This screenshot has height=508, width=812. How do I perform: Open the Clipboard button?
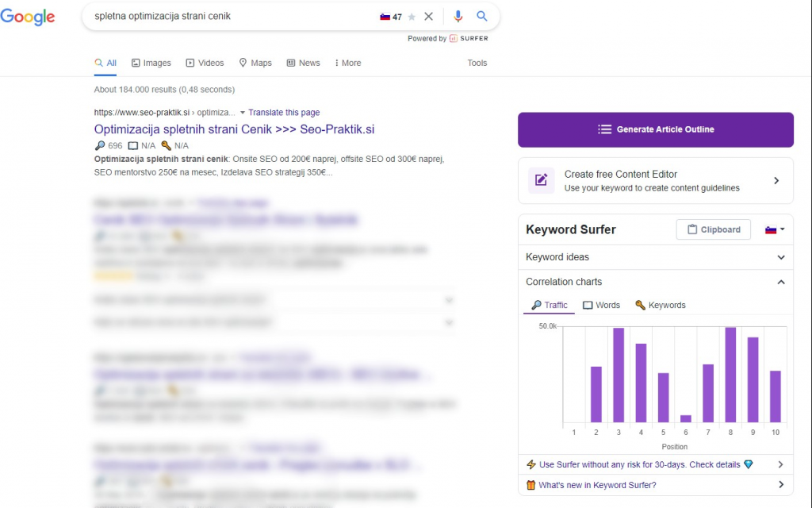(x=713, y=229)
